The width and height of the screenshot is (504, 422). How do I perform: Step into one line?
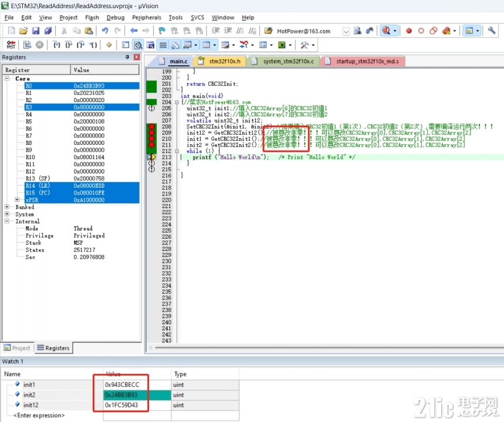pyautogui.click(x=56, y=45)
